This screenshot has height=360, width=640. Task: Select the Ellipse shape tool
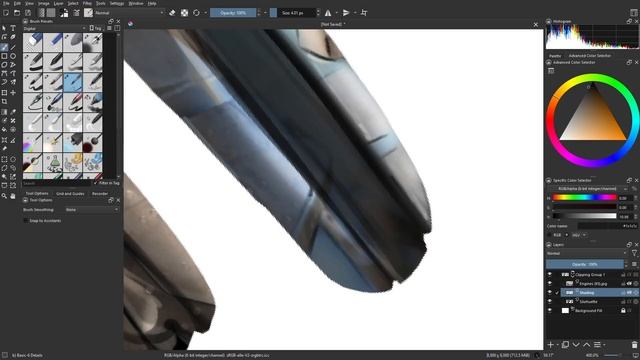(13, 56)
